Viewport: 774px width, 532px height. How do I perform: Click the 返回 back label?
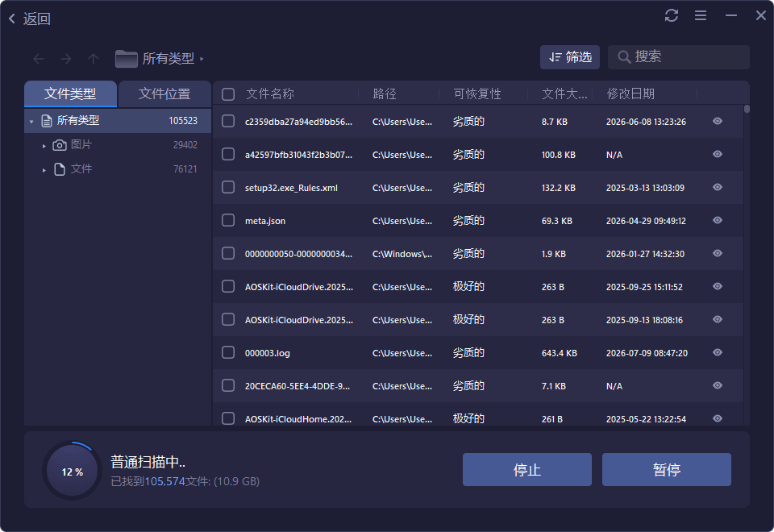click(36, 19)
